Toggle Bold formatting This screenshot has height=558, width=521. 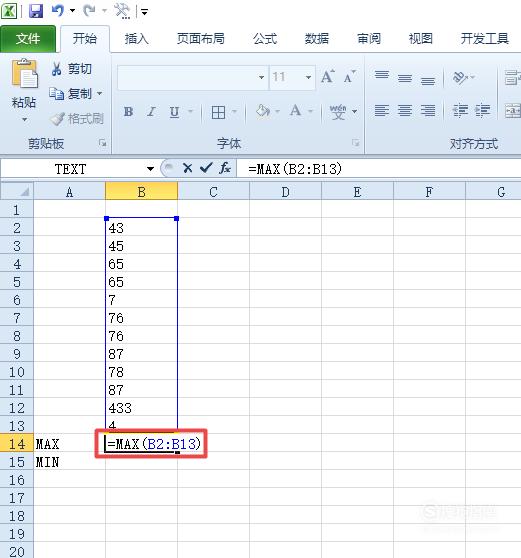128,112
